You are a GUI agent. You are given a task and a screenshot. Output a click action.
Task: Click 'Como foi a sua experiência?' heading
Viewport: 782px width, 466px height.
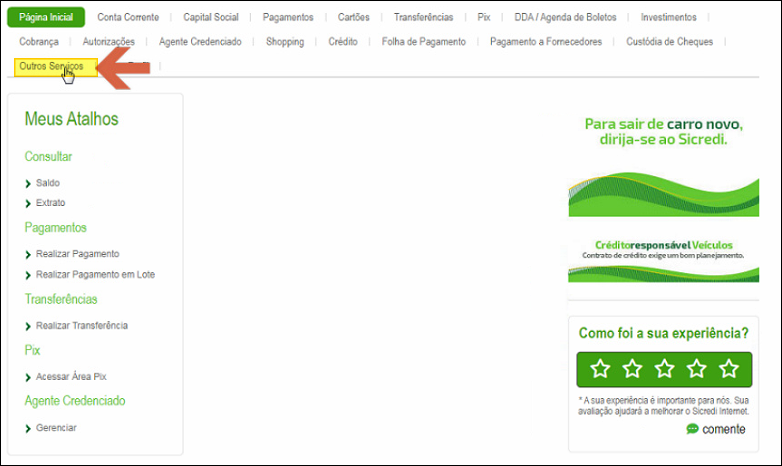tap(664, 333)
